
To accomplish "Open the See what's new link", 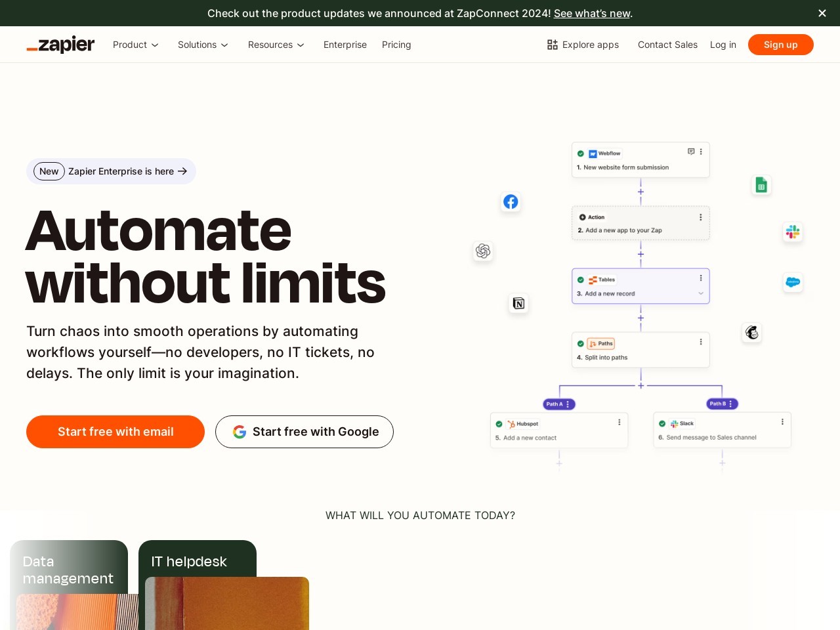I will click(x=592, y=13).
